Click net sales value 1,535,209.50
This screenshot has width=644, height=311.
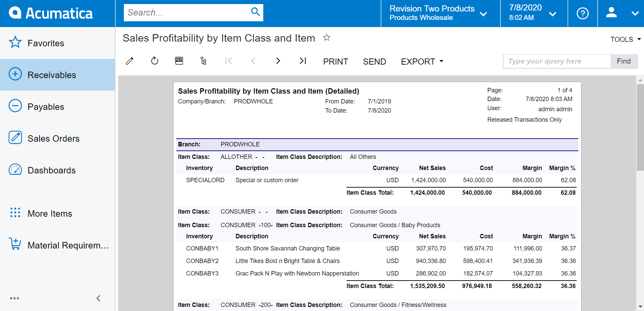[x=427, y=286]
